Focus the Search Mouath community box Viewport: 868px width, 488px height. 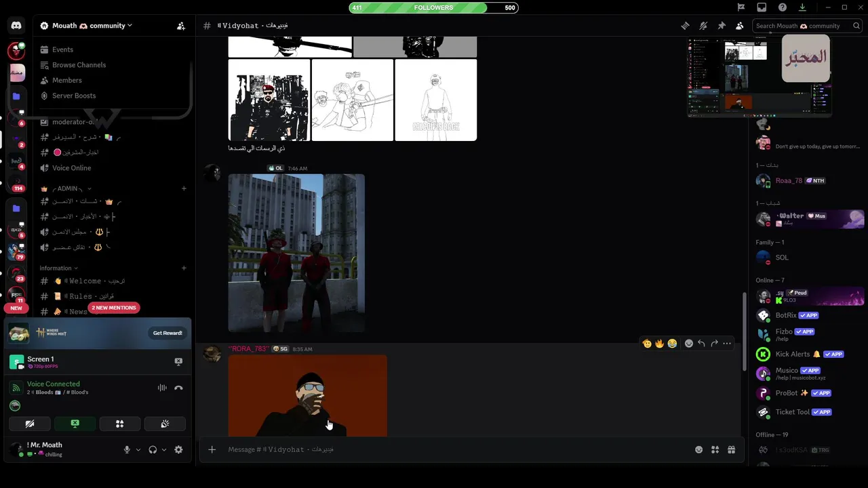806,26
